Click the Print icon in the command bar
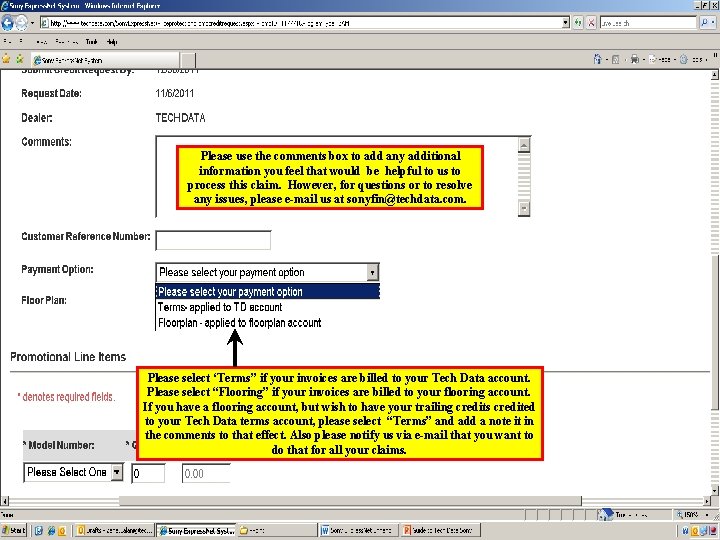The width and height of the screenshot is (720, 540). pyautogui.click(x=635, y=59)
